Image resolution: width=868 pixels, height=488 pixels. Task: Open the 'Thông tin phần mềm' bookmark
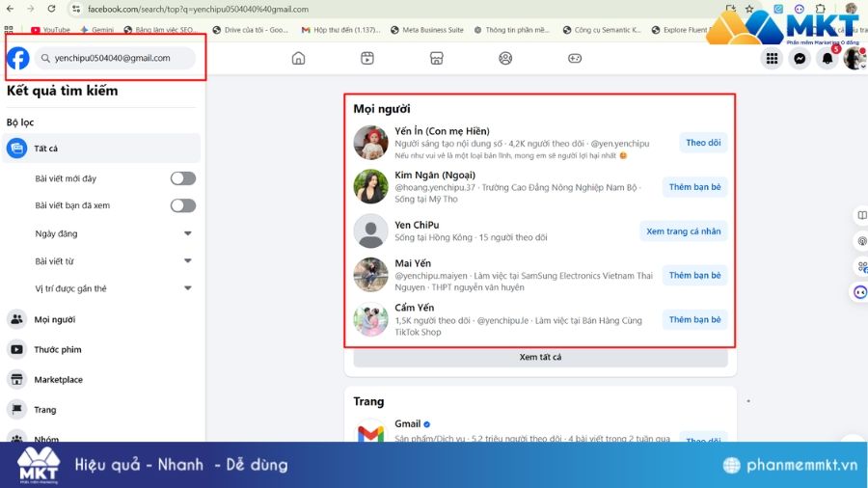(511, 30)
